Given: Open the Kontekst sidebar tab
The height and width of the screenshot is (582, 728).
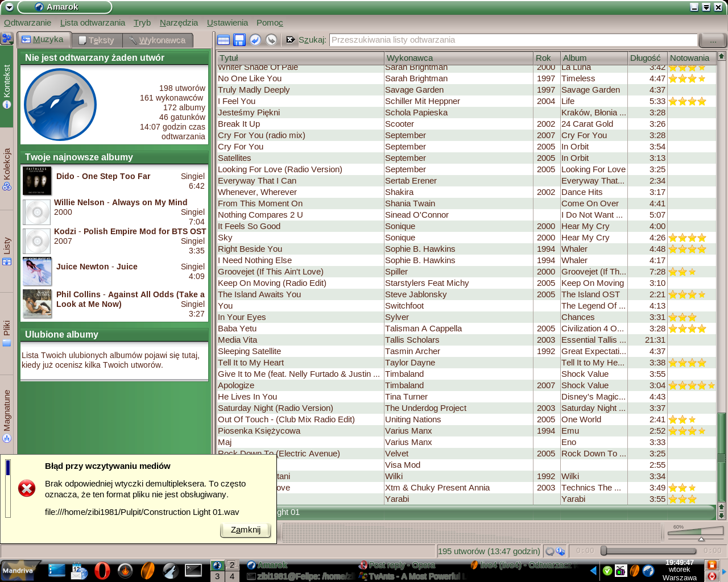Looking at the screenshot, I should pyautogui.click(x=6, y=87).
